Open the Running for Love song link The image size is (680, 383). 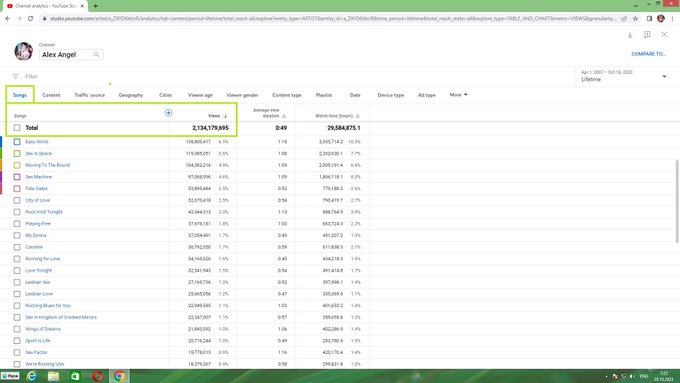[x=42, y=259]
